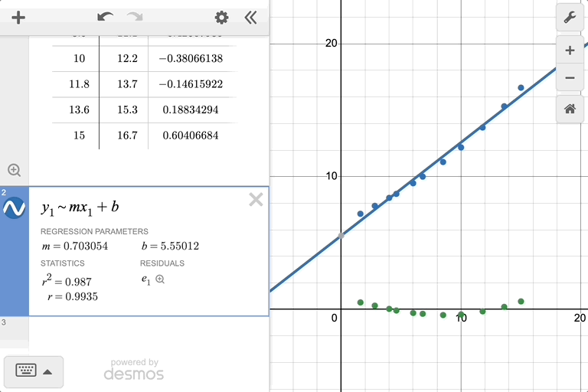588x392 pixels.
Task: Plot residuals e1 magnifier icon
Action: 160,279
